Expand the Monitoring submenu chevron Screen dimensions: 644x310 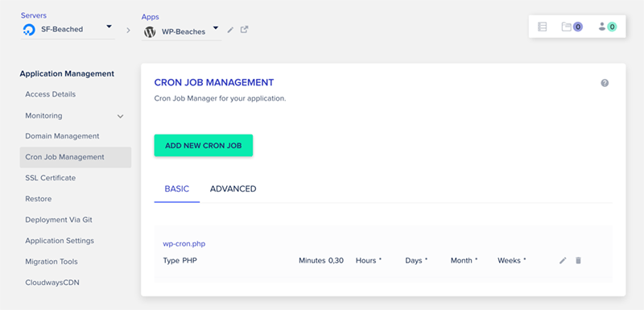coord(120,116)
